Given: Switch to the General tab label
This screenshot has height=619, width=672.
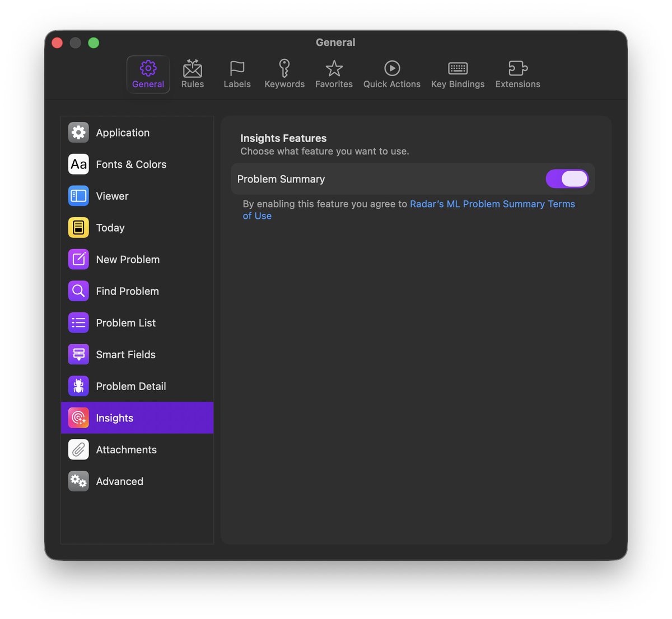Looking at the screenshot, I should tap(148, 84).
